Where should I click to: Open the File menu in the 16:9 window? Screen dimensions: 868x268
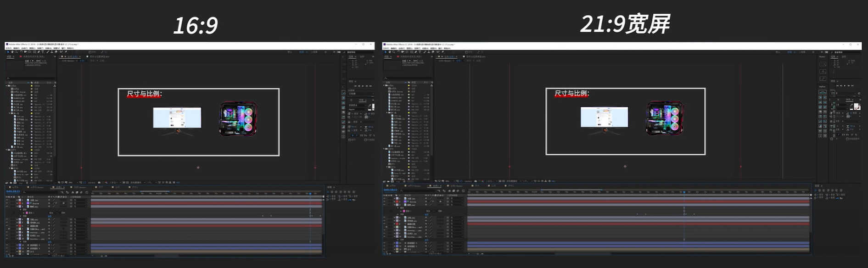point(9,48)
